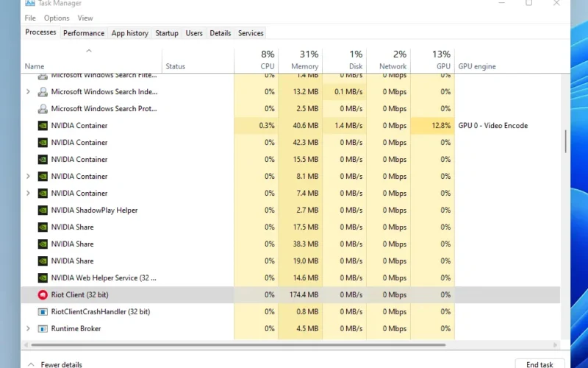Switch to the Performance tab
This screenshot has height=368, width=588.
coord(84,33)
